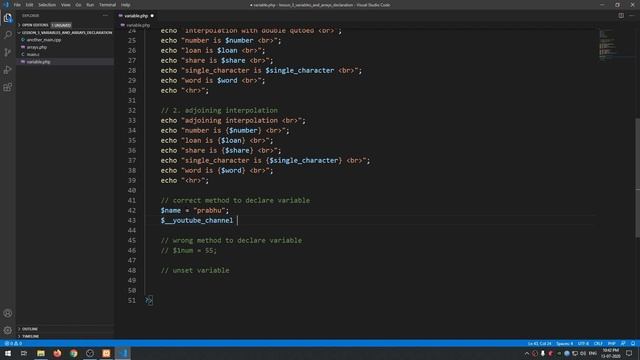This screenshot has height=360, width=640.
Task: Click the VS Code taskbar icon
Action: point(123,353)
